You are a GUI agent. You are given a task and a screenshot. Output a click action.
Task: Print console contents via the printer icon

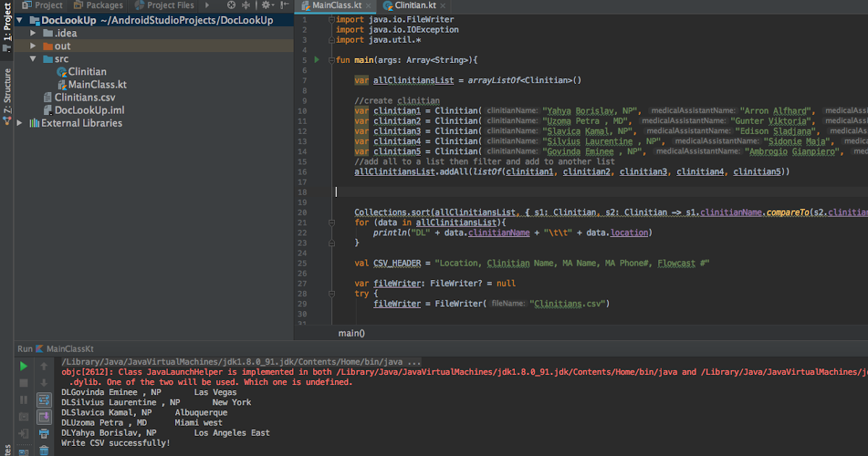point(43,433)
